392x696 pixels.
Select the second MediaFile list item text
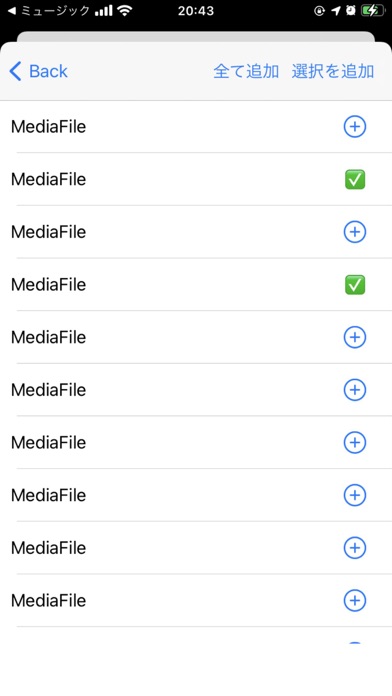48,179
